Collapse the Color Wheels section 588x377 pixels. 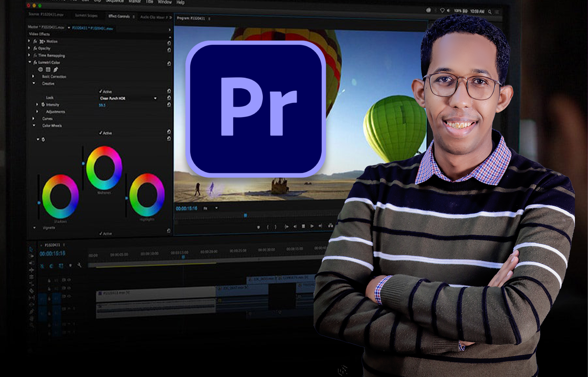tap(34, 125)
